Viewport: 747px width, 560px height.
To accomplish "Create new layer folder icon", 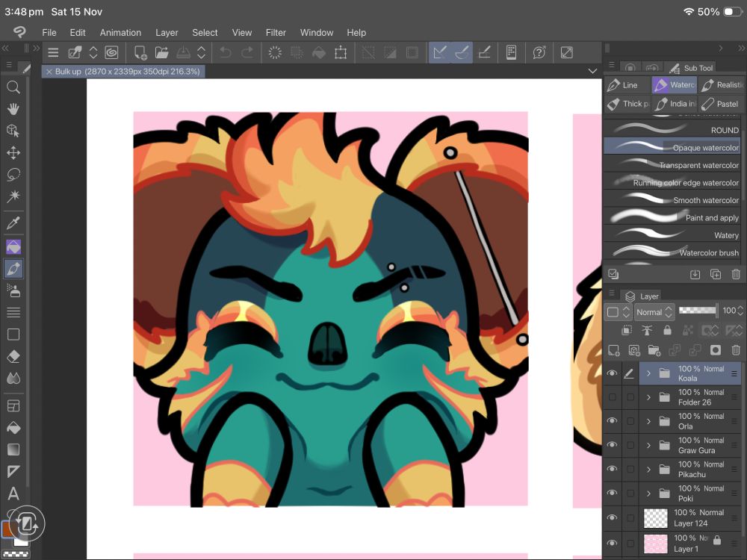I will pos(654,350).
